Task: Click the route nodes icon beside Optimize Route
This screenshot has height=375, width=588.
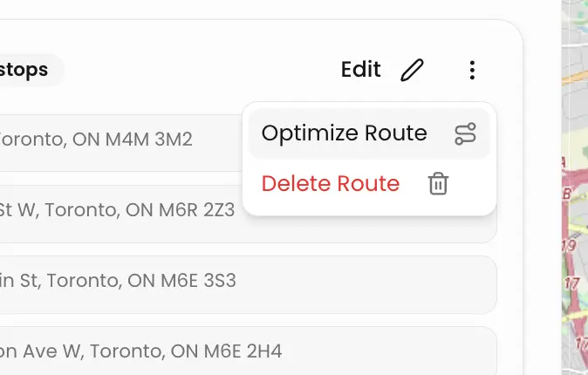Action: point(465,133)
